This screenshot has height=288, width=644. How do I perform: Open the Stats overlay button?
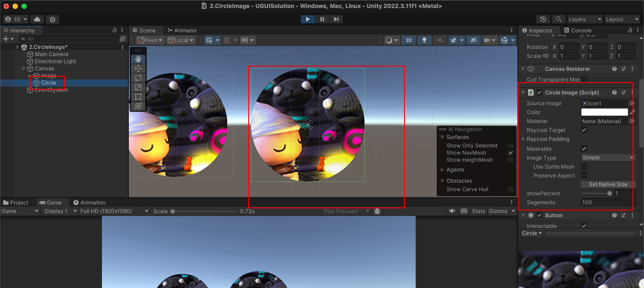coord(478,211)
